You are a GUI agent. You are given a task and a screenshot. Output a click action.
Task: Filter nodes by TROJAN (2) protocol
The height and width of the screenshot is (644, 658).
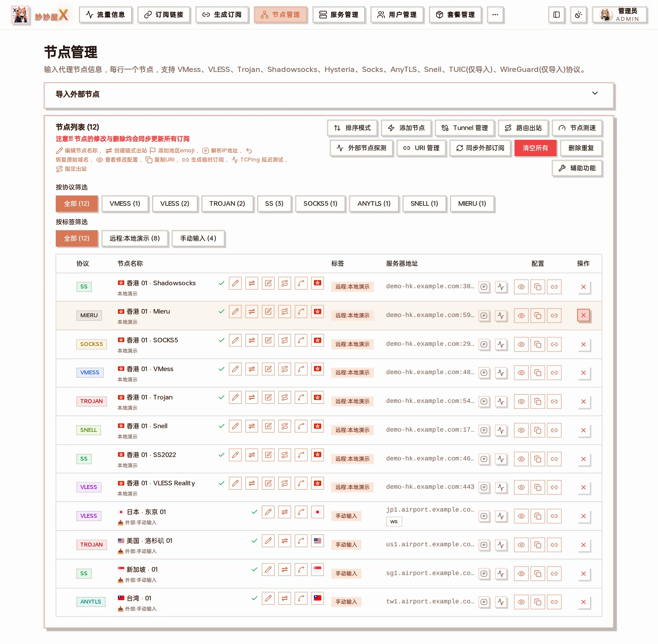coord(227,204)
